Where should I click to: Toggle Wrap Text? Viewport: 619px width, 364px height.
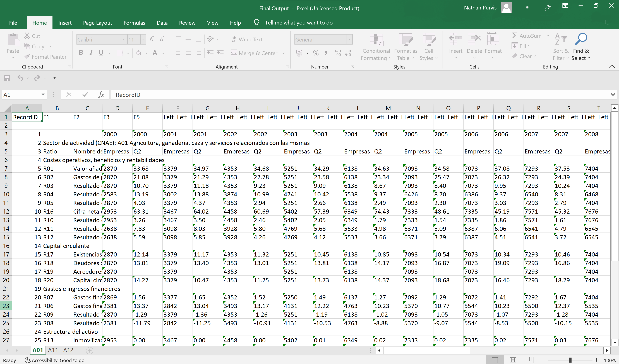(247, 39)
